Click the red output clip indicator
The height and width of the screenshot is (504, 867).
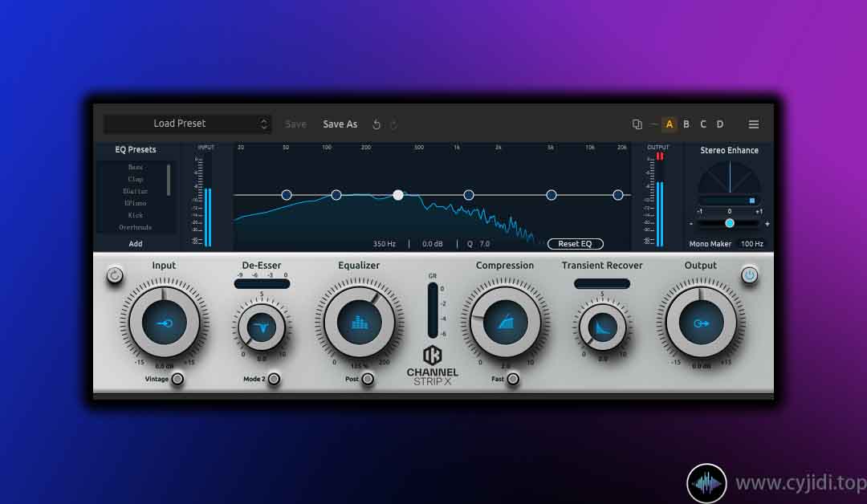660,156
